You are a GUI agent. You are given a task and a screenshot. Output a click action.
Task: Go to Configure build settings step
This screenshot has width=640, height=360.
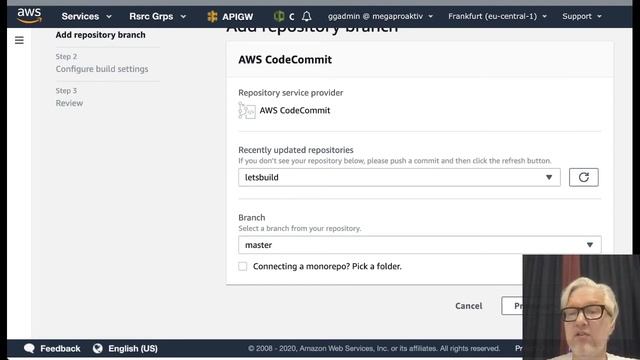(102, 69)
